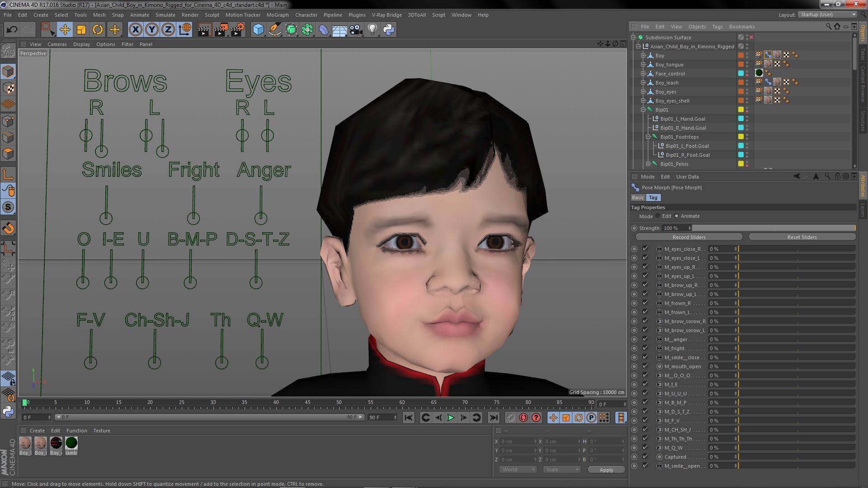Viewport: 868px width, 488px height.
Task: Add a Cube primitive object
Action: tap(258, 30)
